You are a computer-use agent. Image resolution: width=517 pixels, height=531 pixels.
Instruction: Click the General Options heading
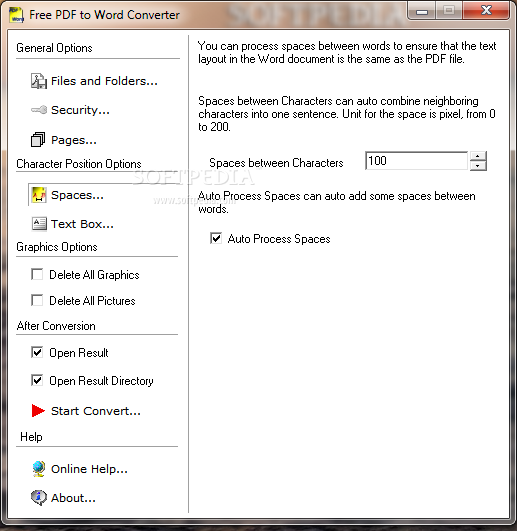54,48
